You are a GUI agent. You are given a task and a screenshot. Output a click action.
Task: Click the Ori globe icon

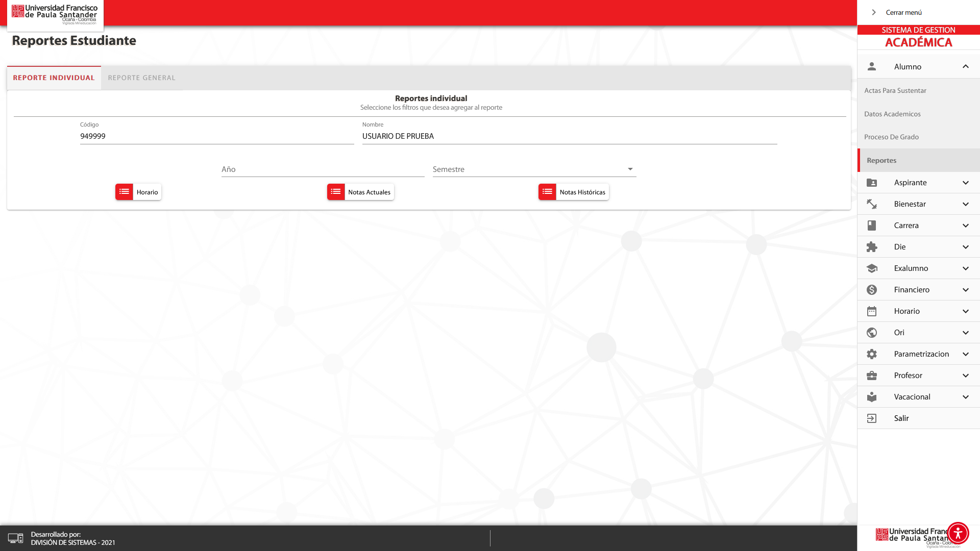872,333
